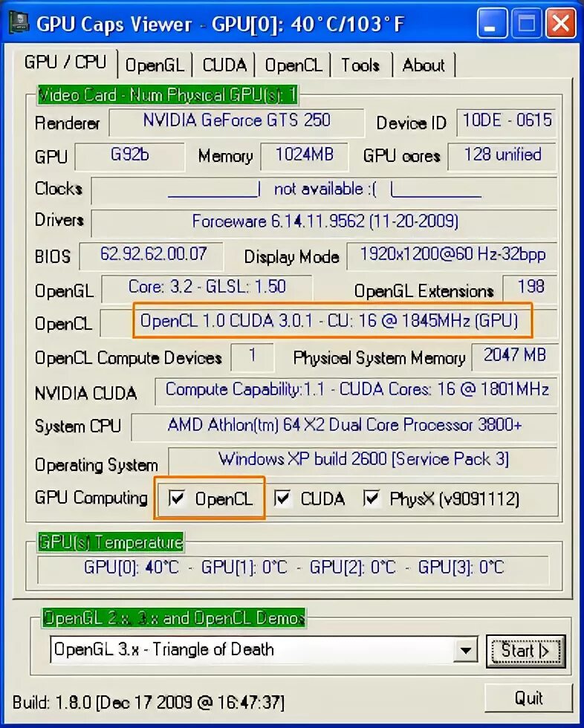Click the 'GPU(s) Temperature' group header
The image size is (584, 728).
pos(111,542)
